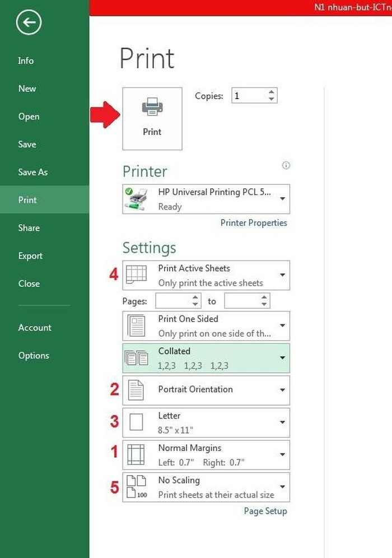Viewport: 392px width, 558px height.
Task: Select Save As in the sidebar
Action: pyautogui.click(x=32, y=172)
